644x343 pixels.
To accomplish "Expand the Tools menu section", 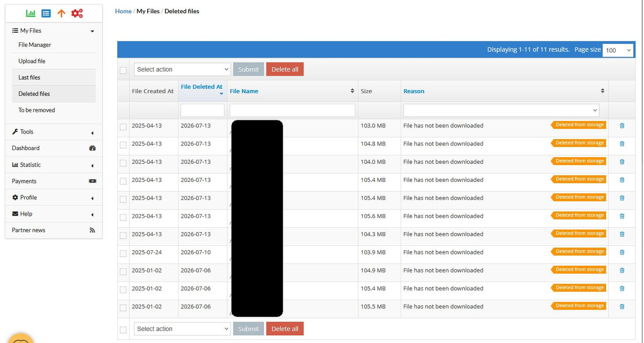I will (54, 132).
